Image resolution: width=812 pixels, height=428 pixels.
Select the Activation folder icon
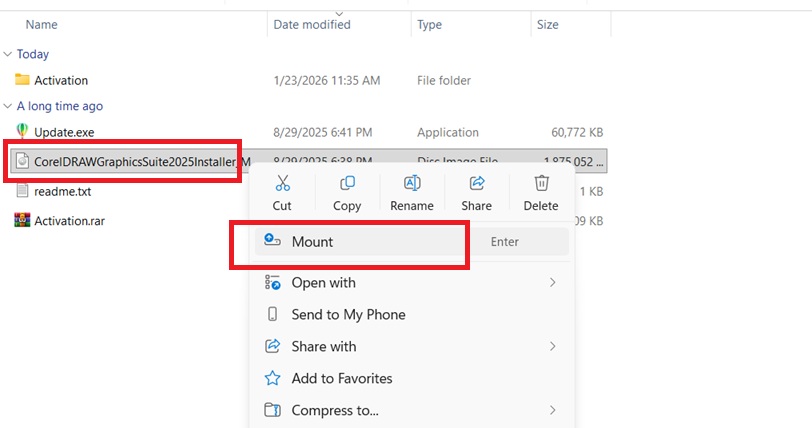tap(22, 79)
